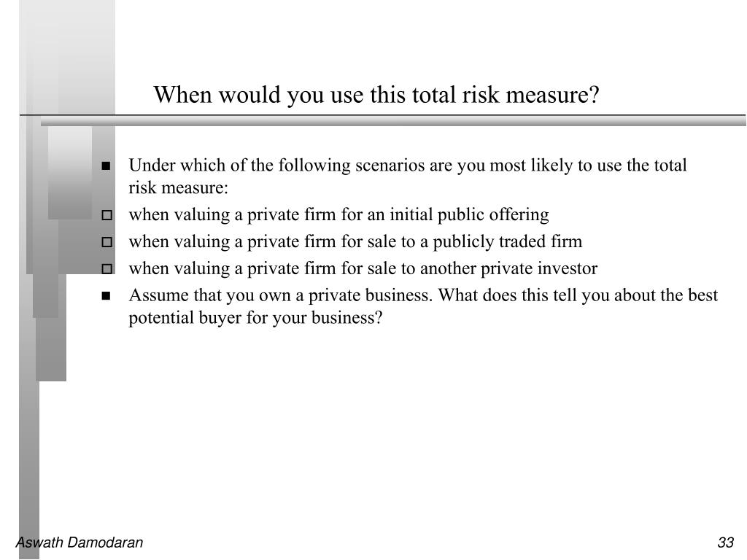Click the slide title about total risk measure
747x560 pixels.
(376, 95)
